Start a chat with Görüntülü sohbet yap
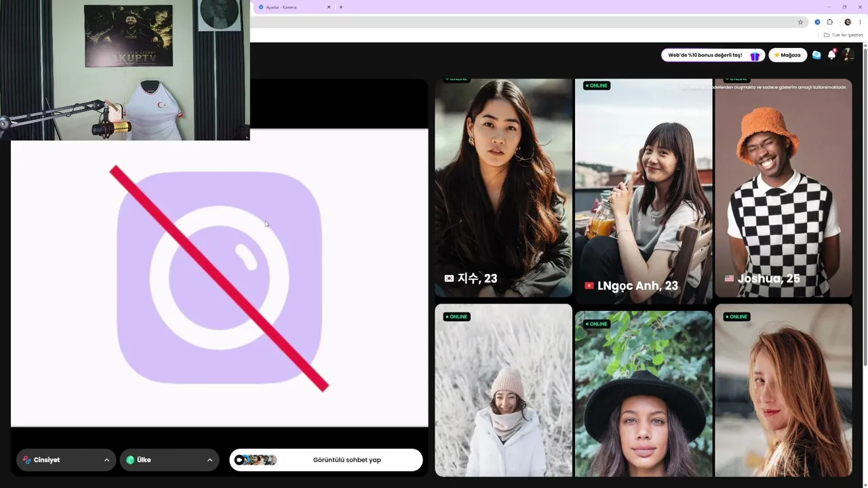The width and height of the screenshot is (868, 488). click(x=326, y=460)
